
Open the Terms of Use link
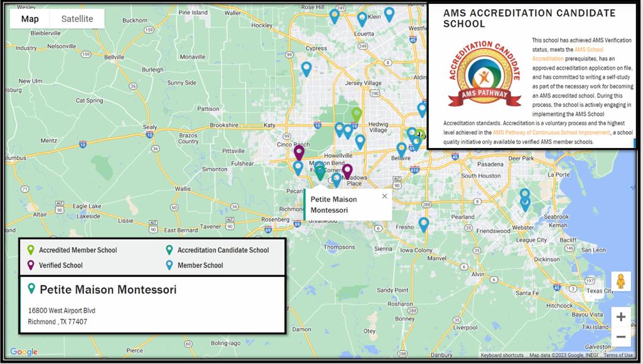click(x=618, y=355)
